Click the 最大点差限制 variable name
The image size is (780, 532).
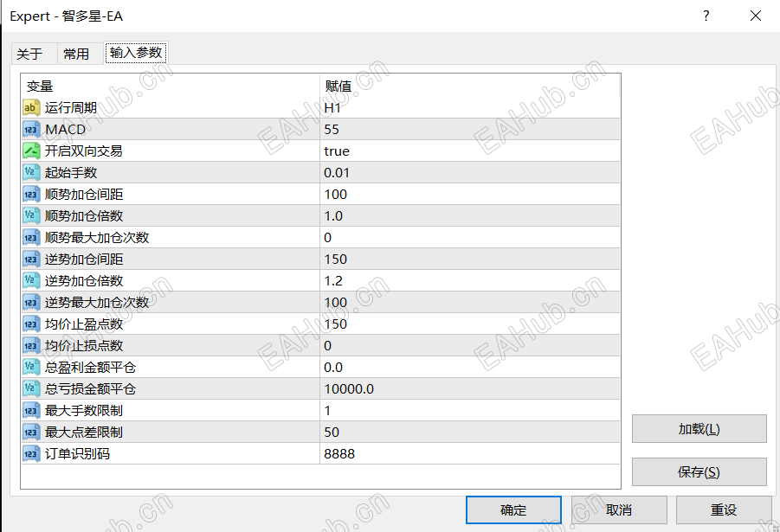(x=84, y=432)
